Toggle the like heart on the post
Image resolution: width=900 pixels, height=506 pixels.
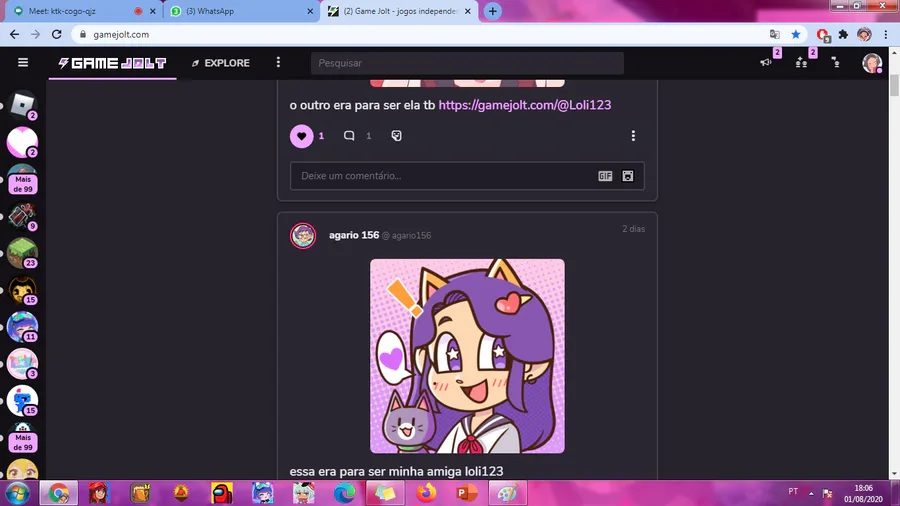pyautogui.click(x=301, y=136)
